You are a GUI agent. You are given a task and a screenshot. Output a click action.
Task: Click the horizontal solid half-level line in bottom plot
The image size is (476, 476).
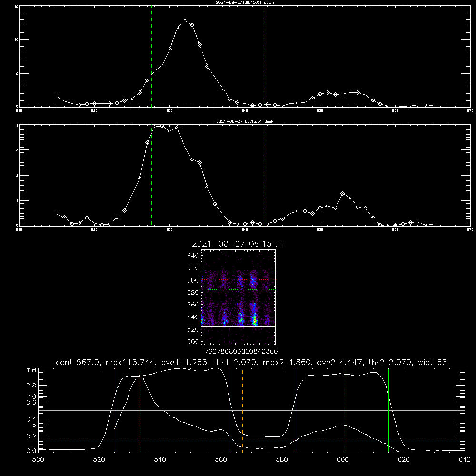(252, 410)
